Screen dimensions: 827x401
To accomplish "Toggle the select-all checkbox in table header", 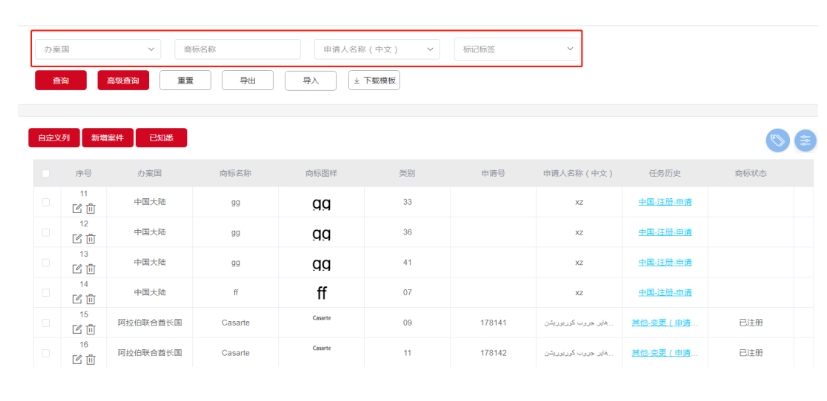I will point(45,173).
